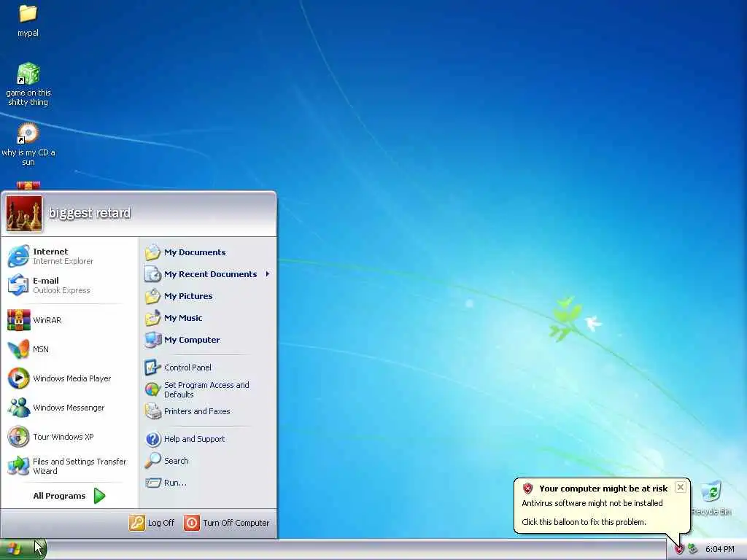Expand All Programs green arrow
Viewport: 747px width, 560px height.
pyautogui.click(x=99, y=496)
